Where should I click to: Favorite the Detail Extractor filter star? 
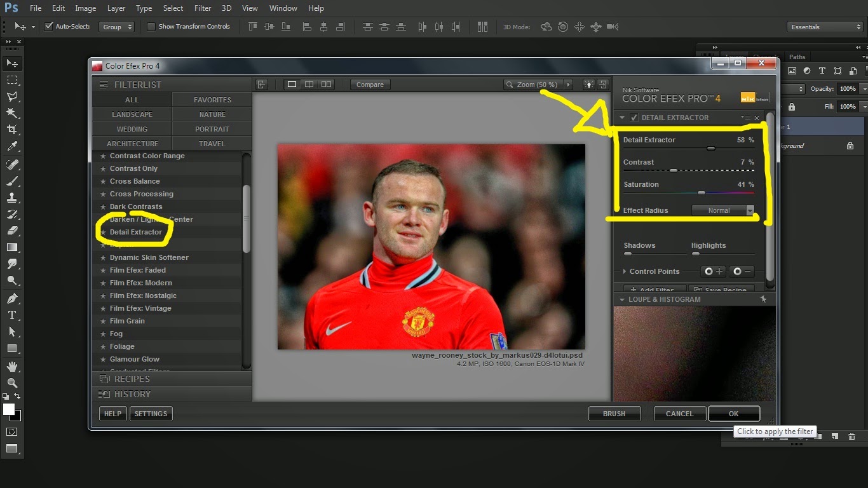coord(103,232)
